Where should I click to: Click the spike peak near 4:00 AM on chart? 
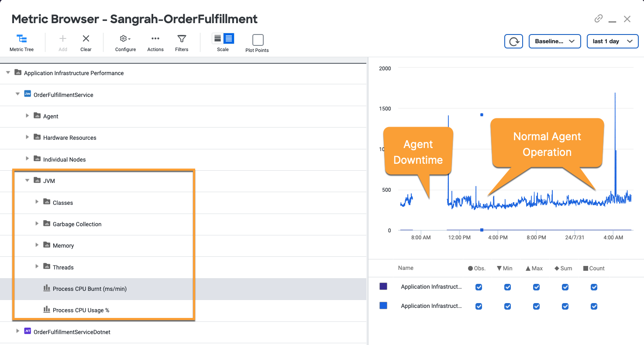coord(615,94)
